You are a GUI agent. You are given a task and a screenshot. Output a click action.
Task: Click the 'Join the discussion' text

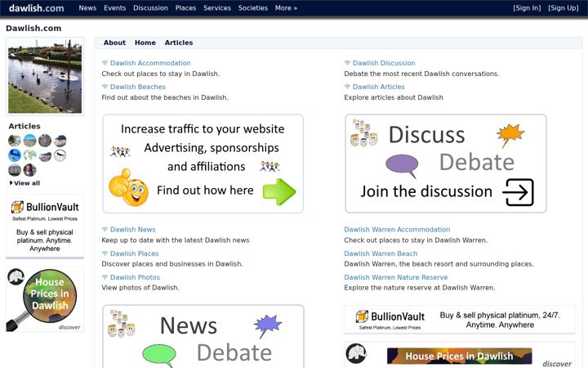(426, 191)
